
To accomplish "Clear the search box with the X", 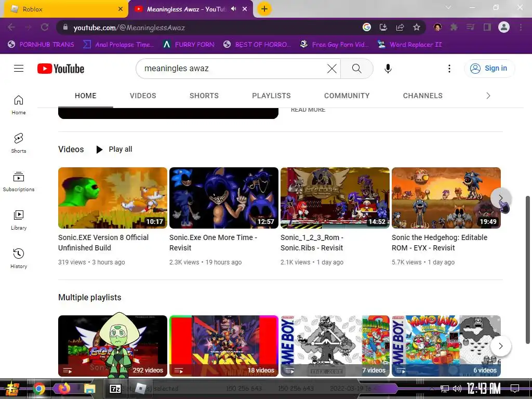I will pyautogui.click(x=332, y=69).
